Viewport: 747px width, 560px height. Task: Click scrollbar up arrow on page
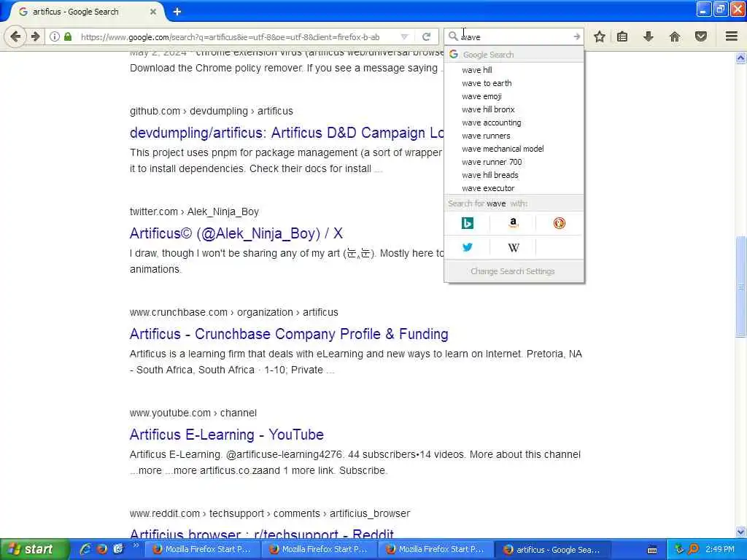(741, 58)
